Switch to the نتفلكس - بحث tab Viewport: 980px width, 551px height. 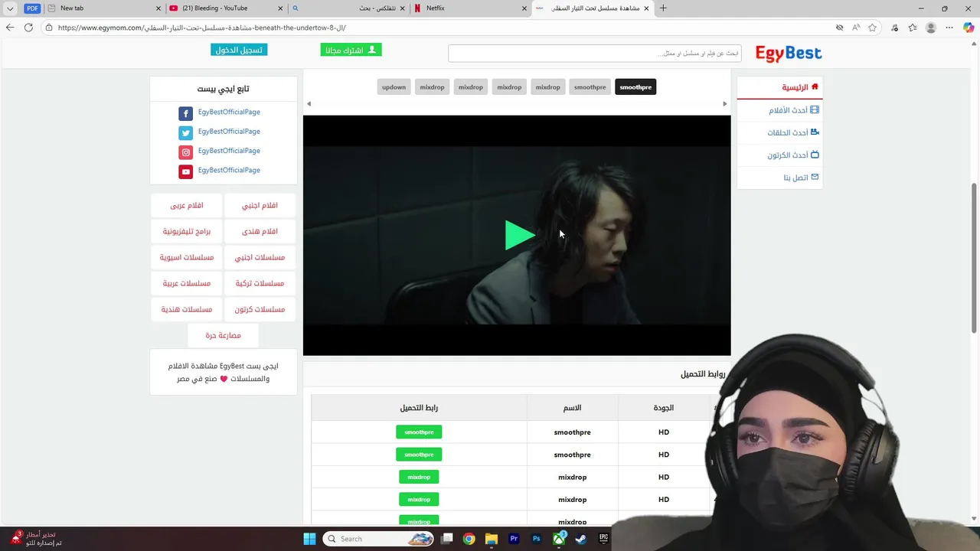(348, 8)
